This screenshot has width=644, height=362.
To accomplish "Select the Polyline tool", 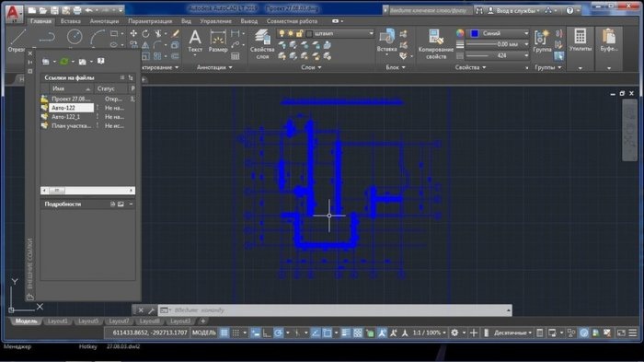I will (47, 38).
